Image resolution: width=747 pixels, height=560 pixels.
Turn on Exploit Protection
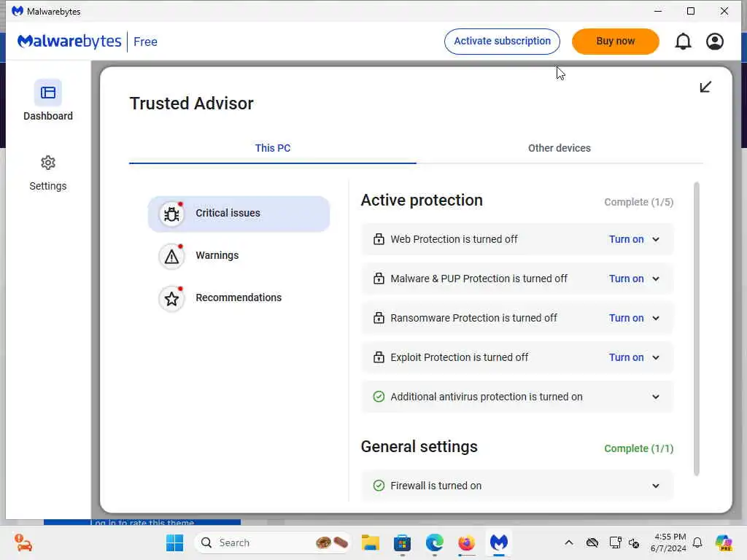626,357
